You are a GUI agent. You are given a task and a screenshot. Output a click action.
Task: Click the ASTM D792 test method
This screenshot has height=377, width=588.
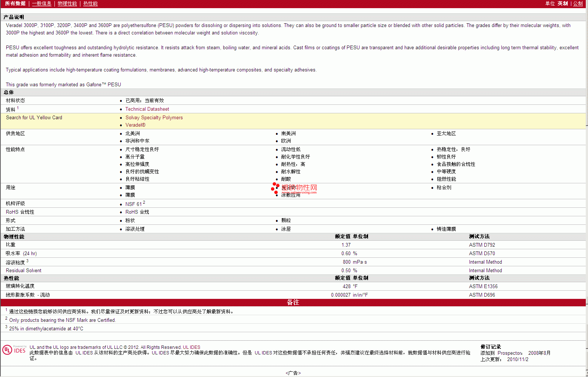coord(482,245)
